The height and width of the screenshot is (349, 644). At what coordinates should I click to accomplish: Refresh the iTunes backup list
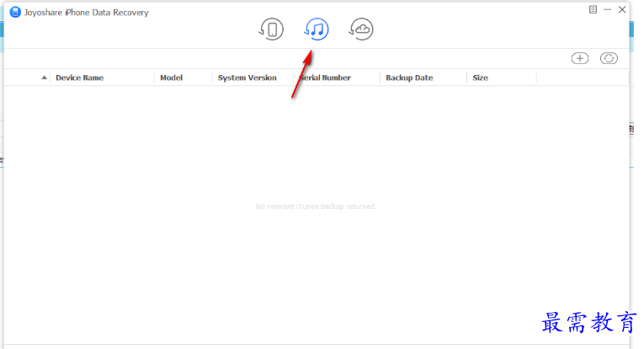tap(609, 58)
